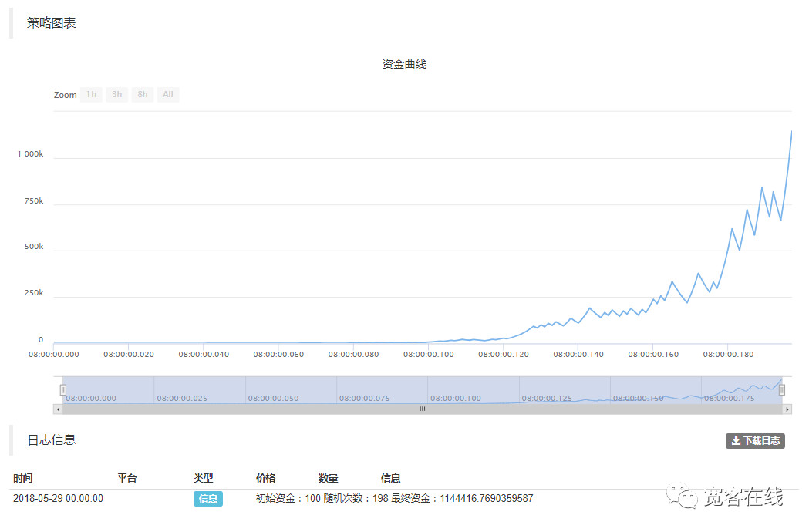This screenshot has height=532, width=809.
Task: Select the 2018-05-29 log entry timestamp
Action: tap(58, 499)
